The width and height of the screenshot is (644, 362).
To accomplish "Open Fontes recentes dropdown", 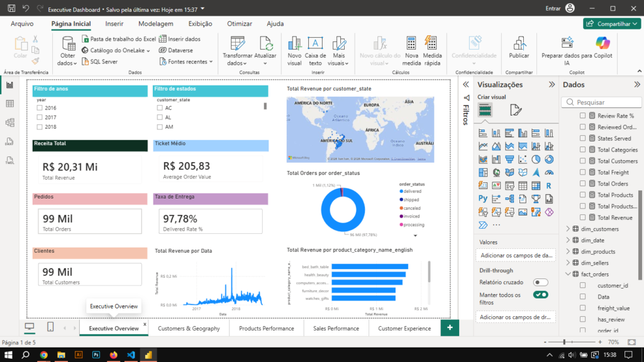I will click(186, 62).
